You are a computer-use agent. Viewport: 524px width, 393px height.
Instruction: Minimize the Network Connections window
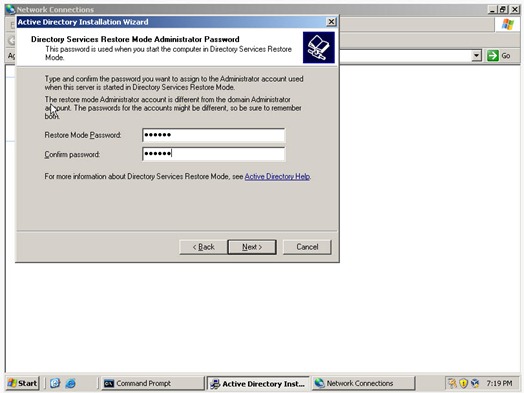click(493, 10)
